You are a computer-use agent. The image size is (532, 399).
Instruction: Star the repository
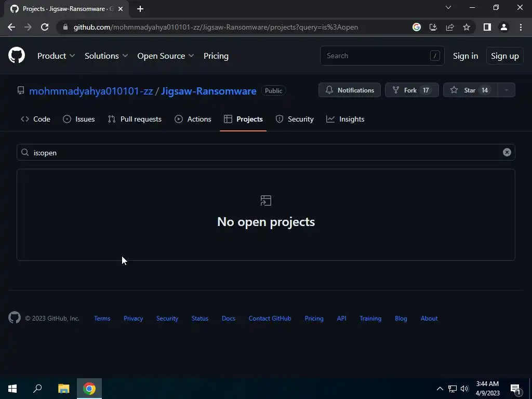(x=471, y=90)
